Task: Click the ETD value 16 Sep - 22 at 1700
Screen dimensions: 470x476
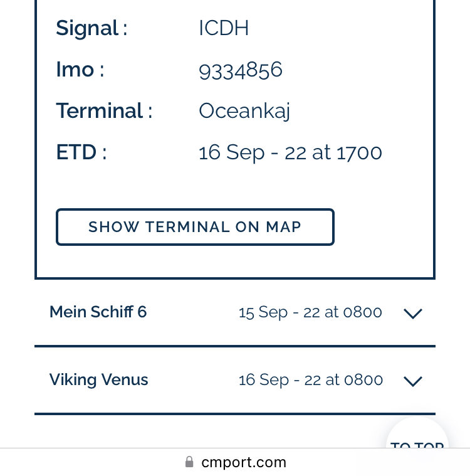Action: tap(290, 152)
